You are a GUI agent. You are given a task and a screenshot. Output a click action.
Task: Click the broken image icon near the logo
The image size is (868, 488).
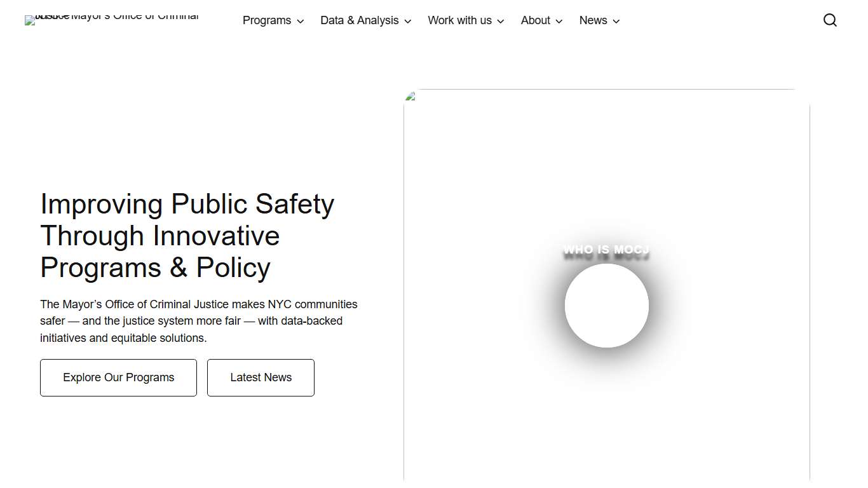29,20
